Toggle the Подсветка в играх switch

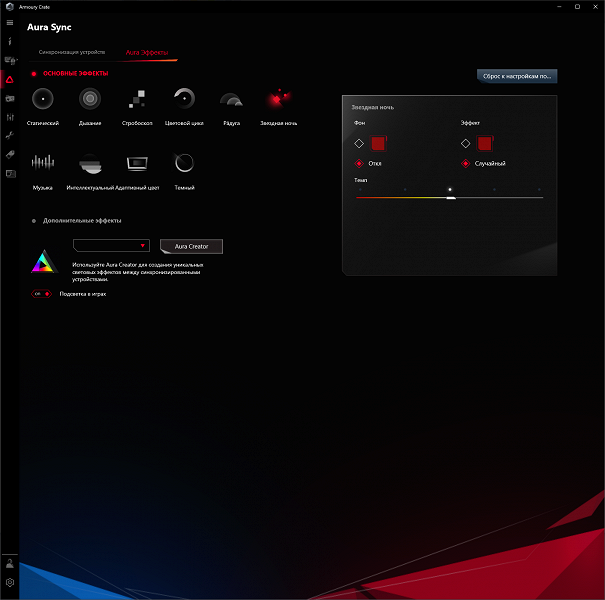point(41,294)
